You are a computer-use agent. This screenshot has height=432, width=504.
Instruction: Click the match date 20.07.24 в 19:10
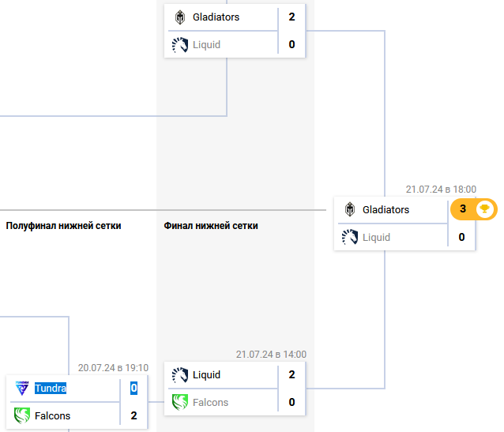(x=113, y=368)
